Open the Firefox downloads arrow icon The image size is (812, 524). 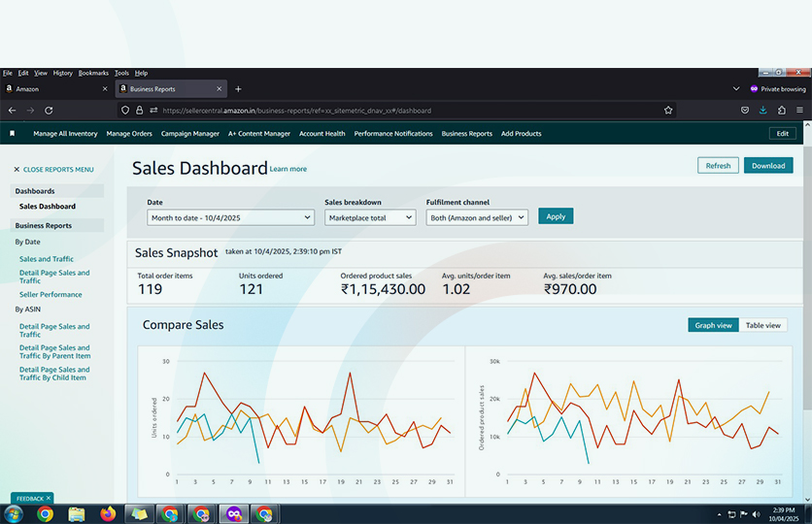coord(763,111)
